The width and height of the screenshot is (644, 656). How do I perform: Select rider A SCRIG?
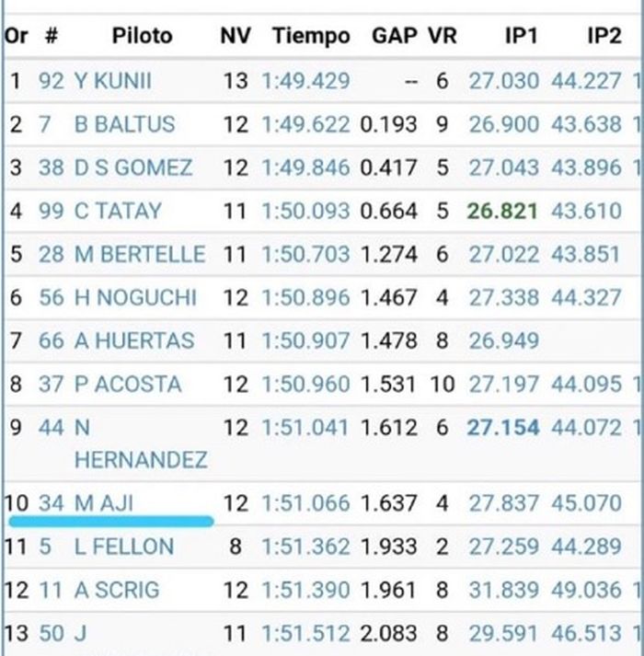click(117, 590)
